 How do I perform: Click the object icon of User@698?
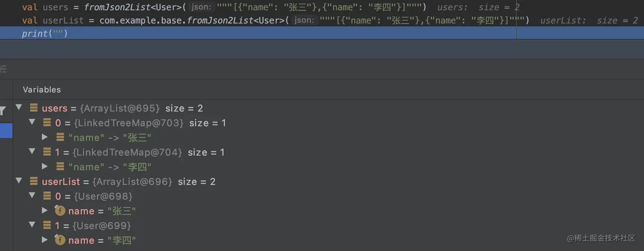[x=47, y=196]
